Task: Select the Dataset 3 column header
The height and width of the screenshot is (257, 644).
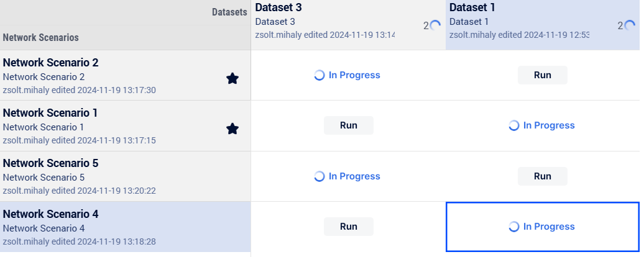Action: [348, 25]
